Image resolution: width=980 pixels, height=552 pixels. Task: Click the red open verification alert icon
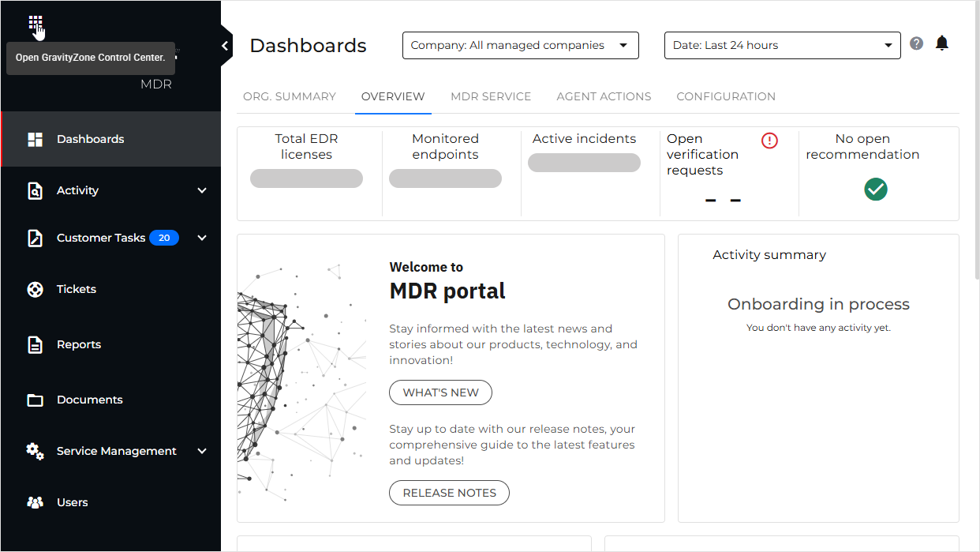(769, 141)
